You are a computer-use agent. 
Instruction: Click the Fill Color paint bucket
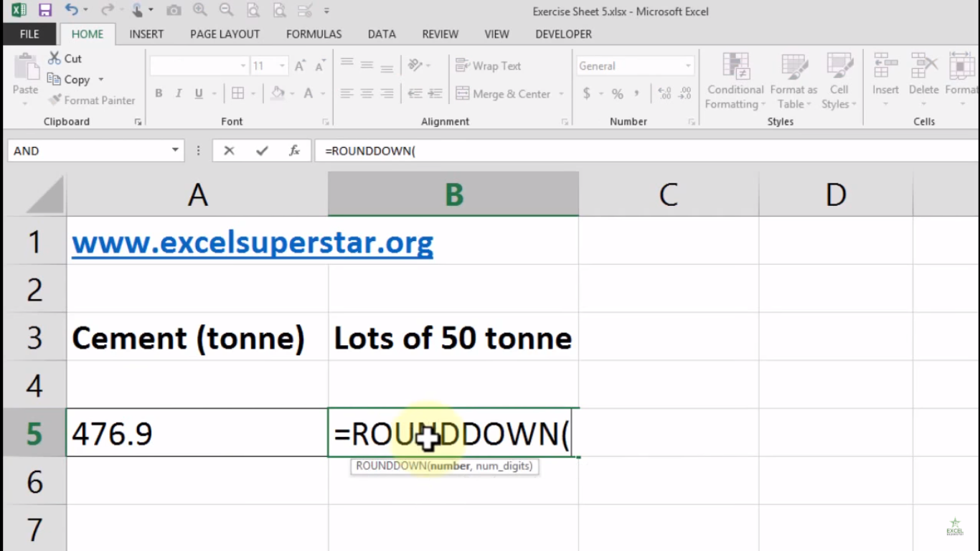pyautogui.click(x=278, y=93)
